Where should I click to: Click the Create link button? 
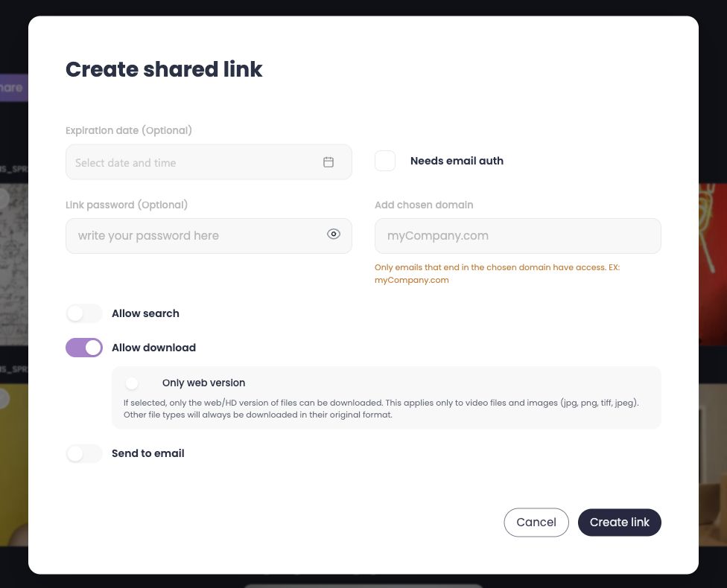tap(620, 523)
